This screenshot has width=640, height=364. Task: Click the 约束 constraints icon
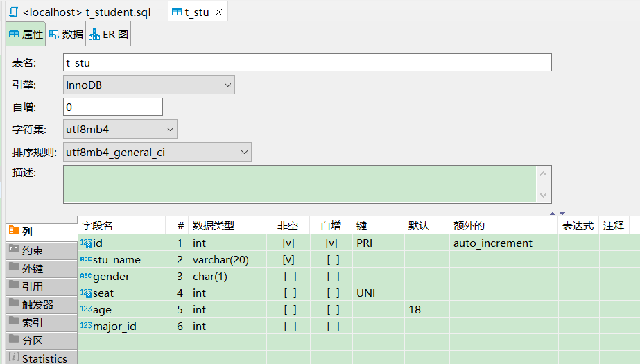[x=14, y=248]
